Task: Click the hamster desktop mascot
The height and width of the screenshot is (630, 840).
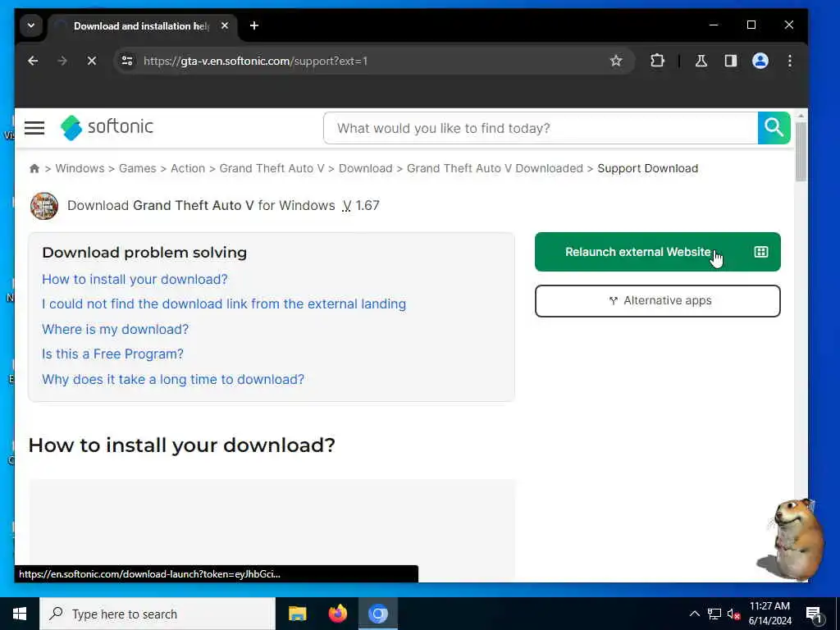Action: pyautogui.click(x=794, y=540)
